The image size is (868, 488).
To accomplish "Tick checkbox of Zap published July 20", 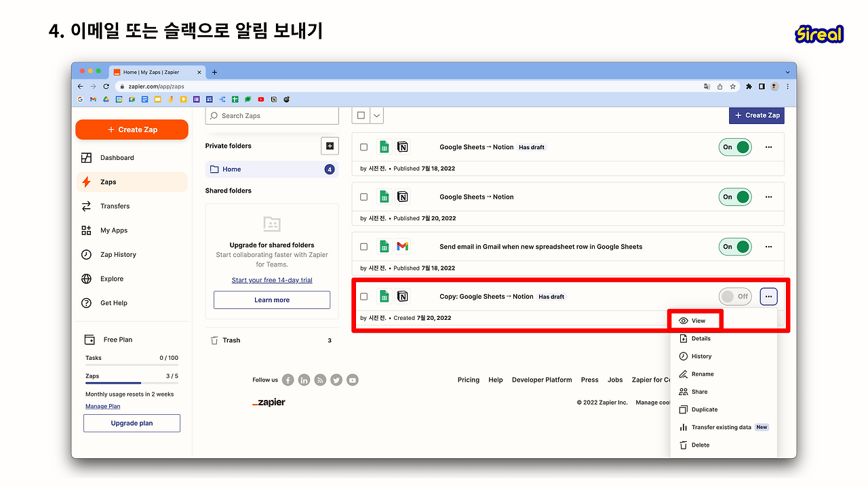I will click(364, 197).
